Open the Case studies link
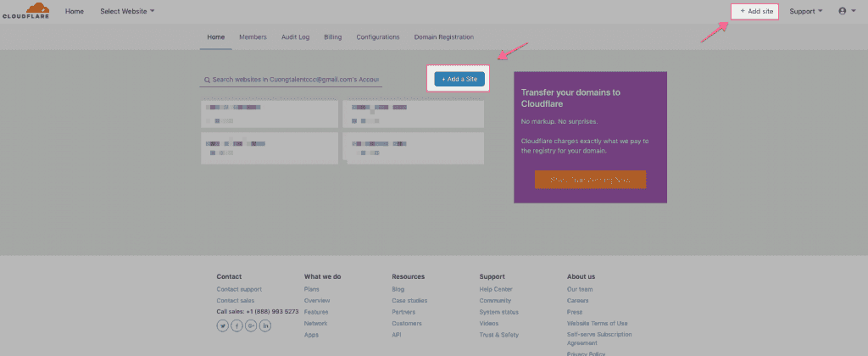Image resolution: width=868 pixels, height=356 pixels. coord(409,301)
